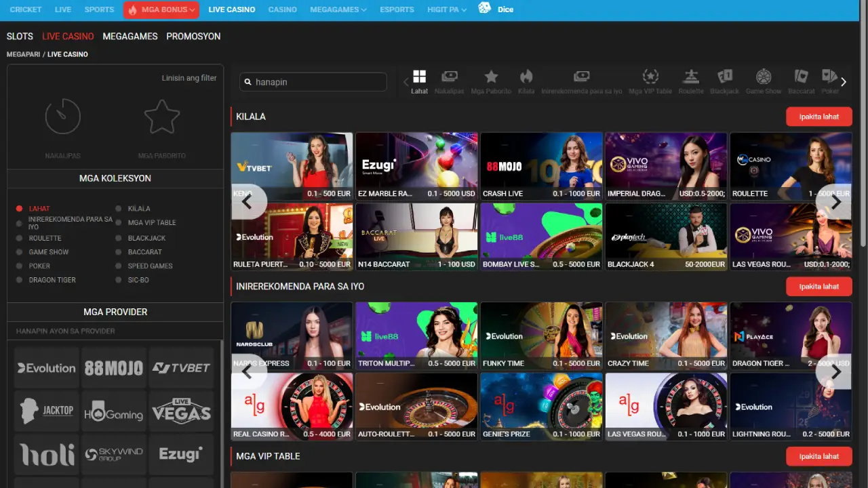This screenshot has width=868, height=488.
Task: Choose the Game Show category icon
Action: [764, 77]
